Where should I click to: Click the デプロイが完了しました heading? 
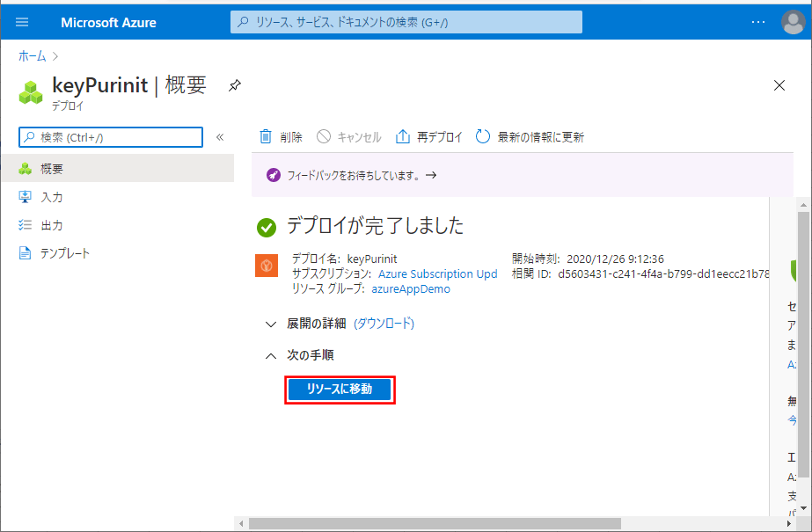tap(375, 226)
